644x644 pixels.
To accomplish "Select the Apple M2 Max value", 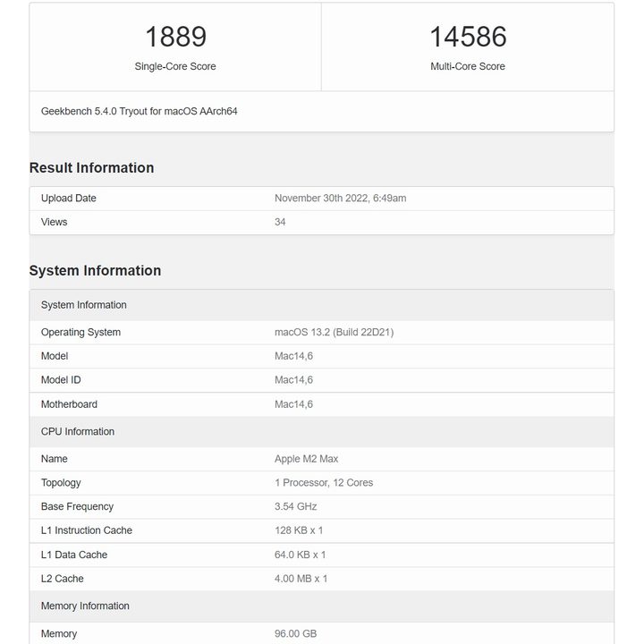I will click(307, 459).
